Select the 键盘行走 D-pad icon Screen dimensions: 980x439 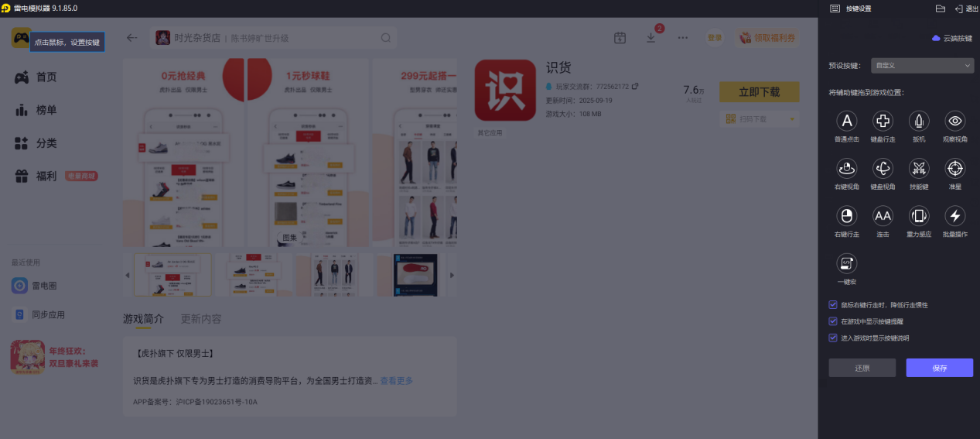pyautogui.click(x=883, y=121)
